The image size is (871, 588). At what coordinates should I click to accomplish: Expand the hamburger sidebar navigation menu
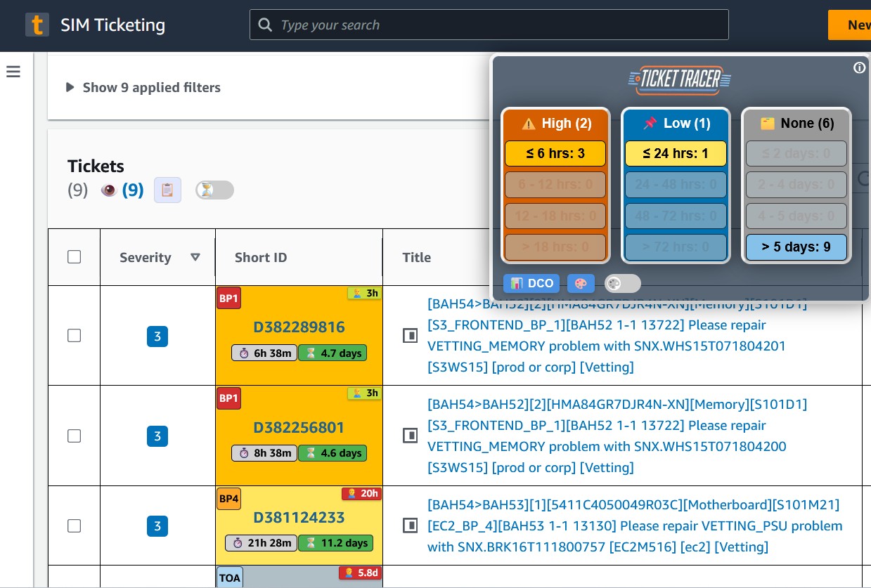pyautogui.click(x=13, y=71)
